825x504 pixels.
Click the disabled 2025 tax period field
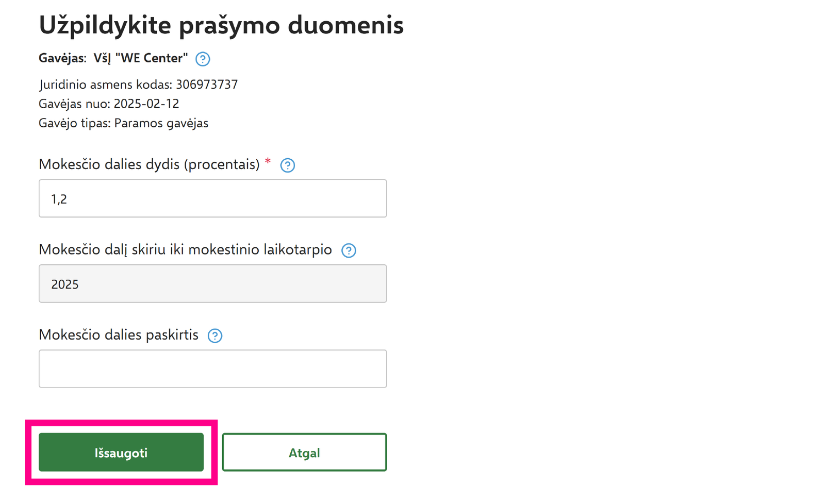(x=212, y=283)
